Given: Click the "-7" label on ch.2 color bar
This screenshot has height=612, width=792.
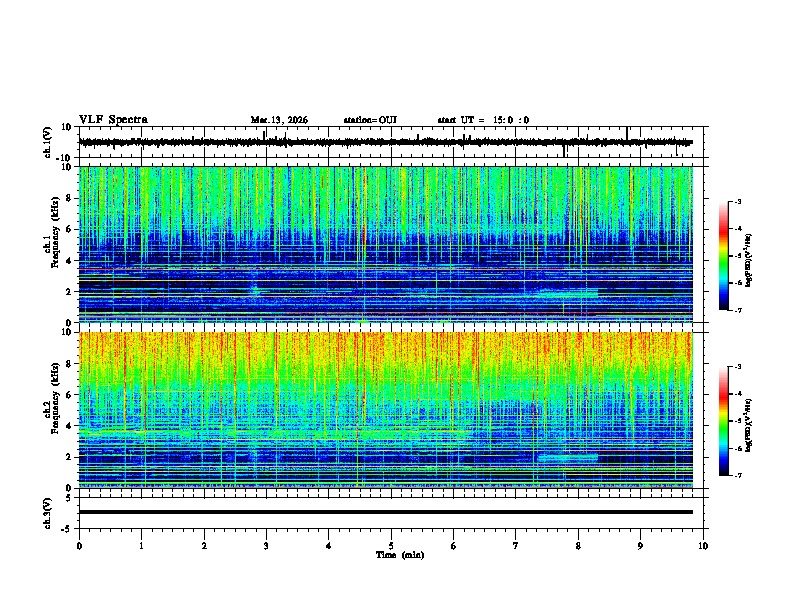Looking at the screenshot, I should 737,475.
